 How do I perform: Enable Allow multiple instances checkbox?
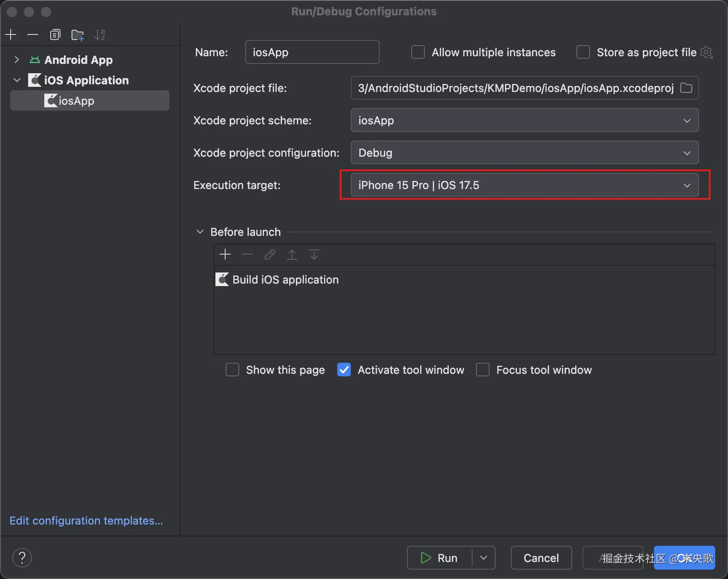[x=418, y=52]
